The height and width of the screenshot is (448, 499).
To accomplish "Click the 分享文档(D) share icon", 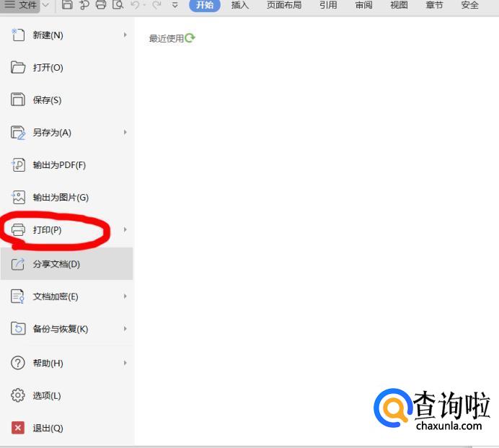I will click(x=18, y=264).
